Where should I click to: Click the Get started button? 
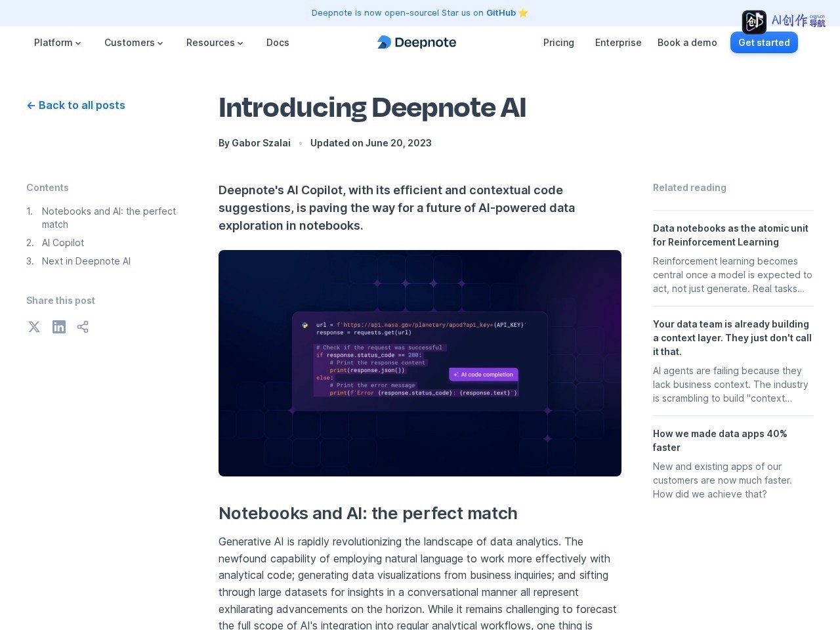(764, 43)
